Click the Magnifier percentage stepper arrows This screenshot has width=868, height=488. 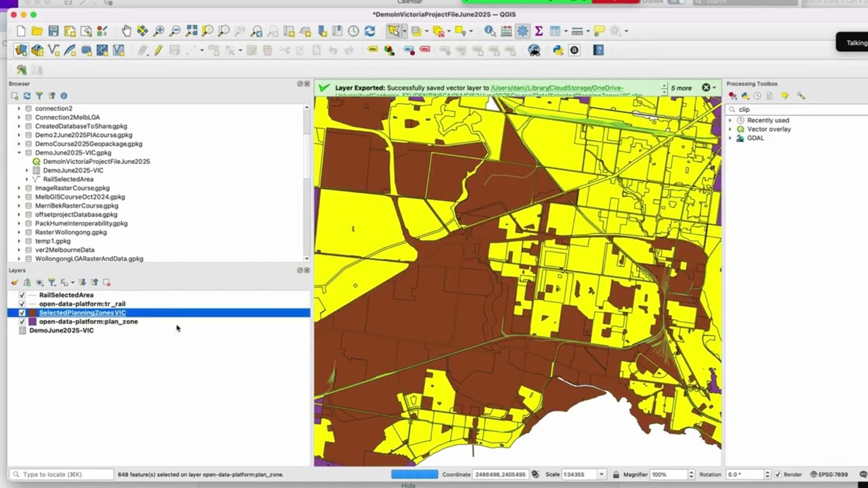[x=691, y=474]
